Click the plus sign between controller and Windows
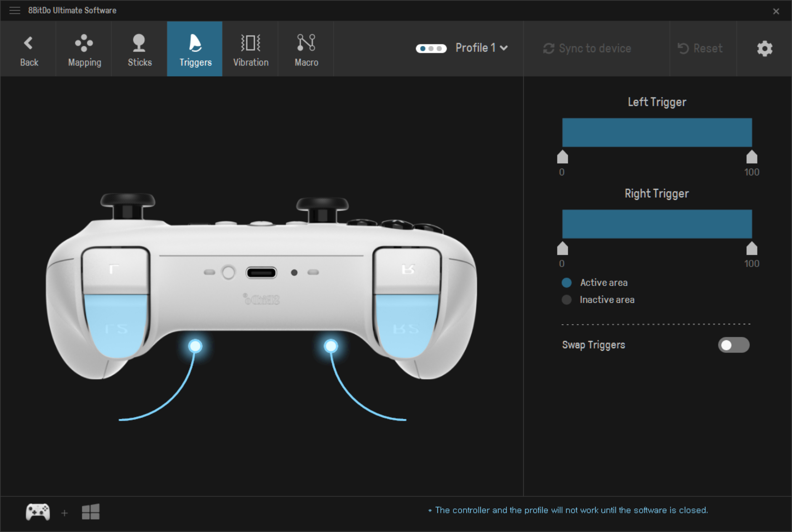The width and height of the screenshot is (792, 532). [64, 513]
